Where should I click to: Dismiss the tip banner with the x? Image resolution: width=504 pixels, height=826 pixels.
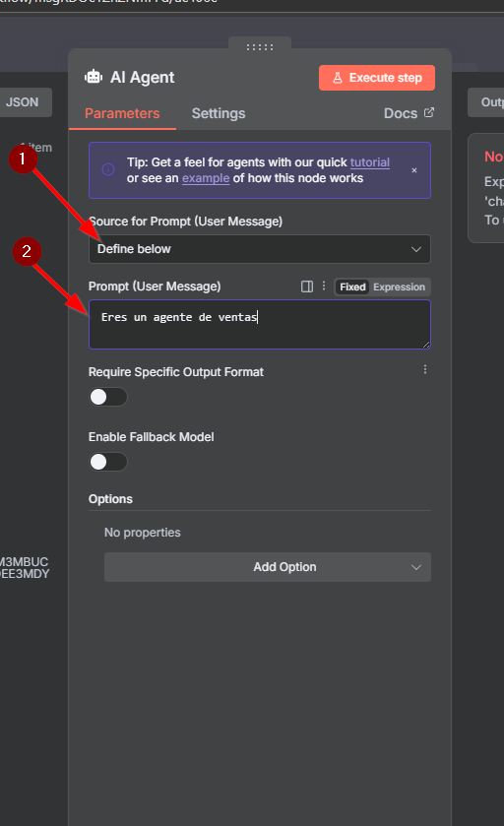[x=414, y=170]
